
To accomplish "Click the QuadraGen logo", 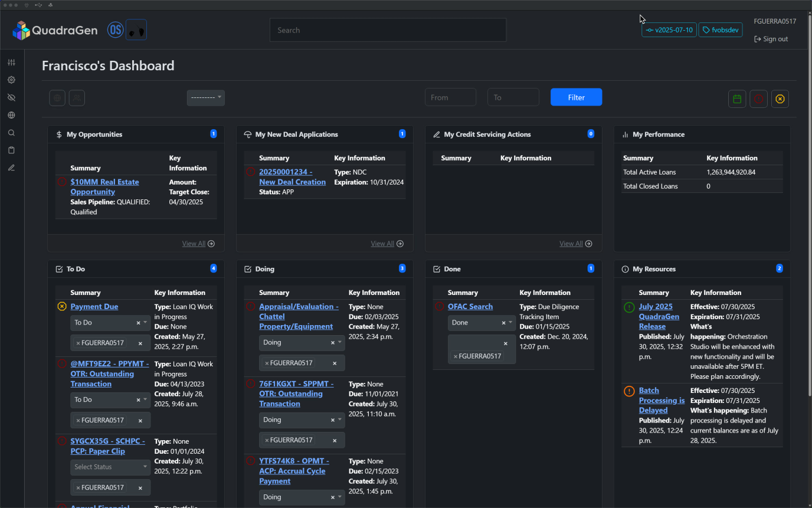I will (55, 30).
